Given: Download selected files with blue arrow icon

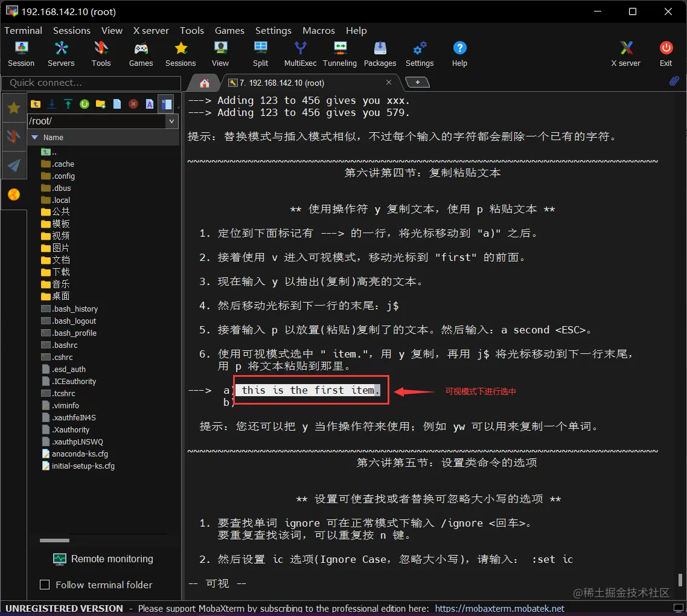Looking at the screenshot, I should 52,104.
